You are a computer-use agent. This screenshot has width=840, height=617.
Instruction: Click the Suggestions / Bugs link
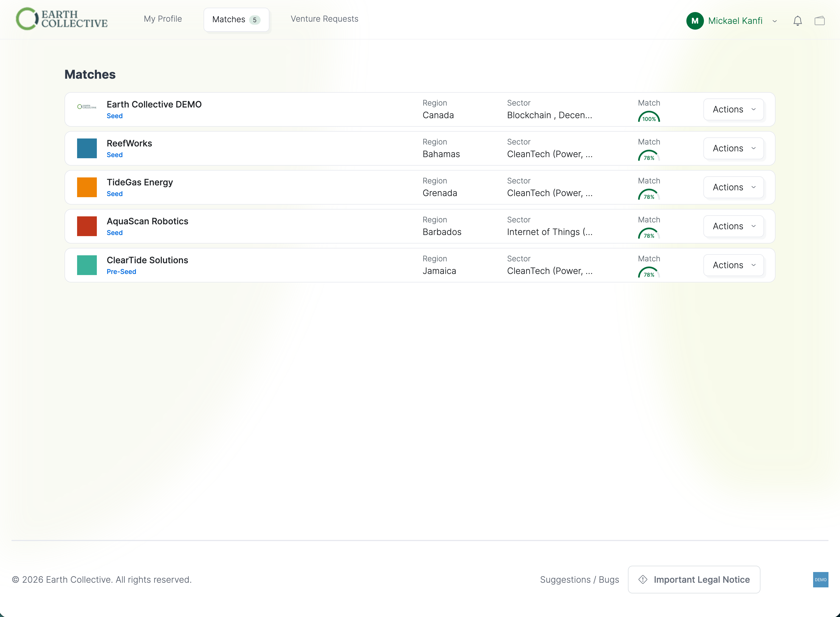coord(579,580)
